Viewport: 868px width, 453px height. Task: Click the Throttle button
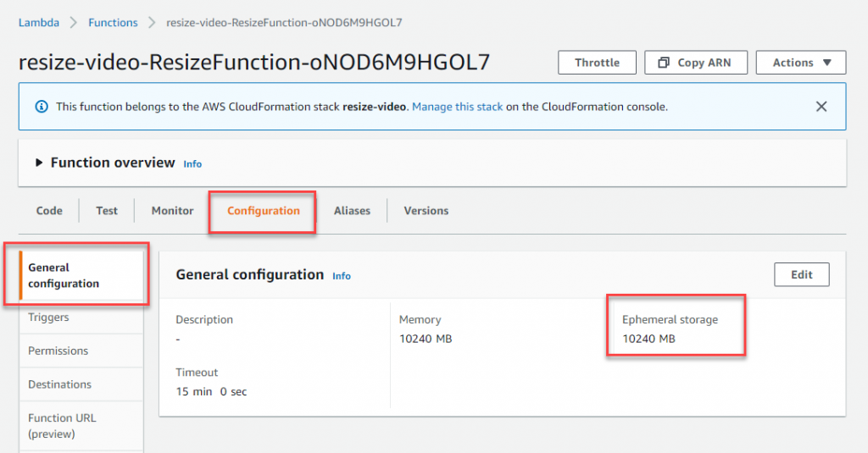[597, 63]
